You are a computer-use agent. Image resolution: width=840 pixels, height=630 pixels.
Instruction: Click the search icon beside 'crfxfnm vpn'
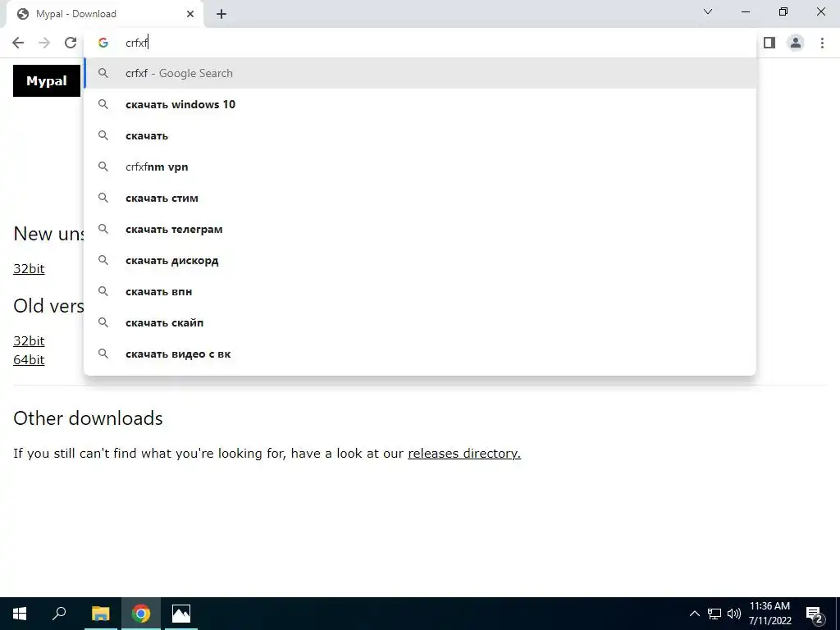coord(103,167)
